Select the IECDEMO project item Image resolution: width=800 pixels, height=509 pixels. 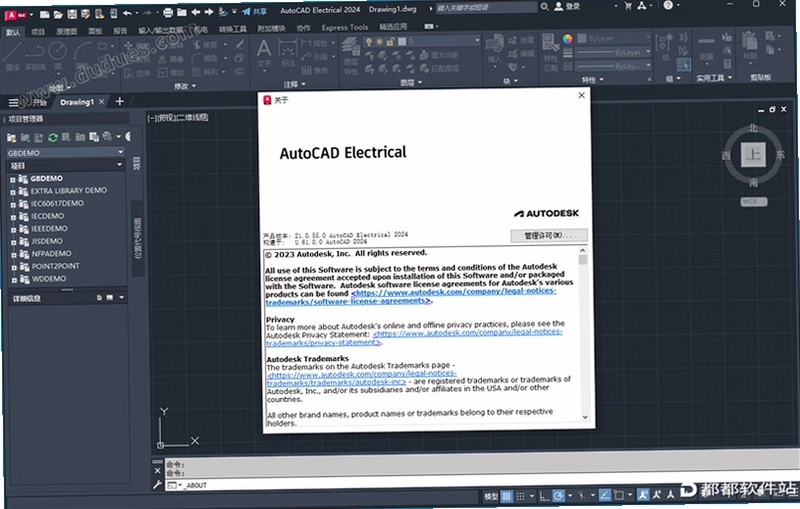(47, 216)
